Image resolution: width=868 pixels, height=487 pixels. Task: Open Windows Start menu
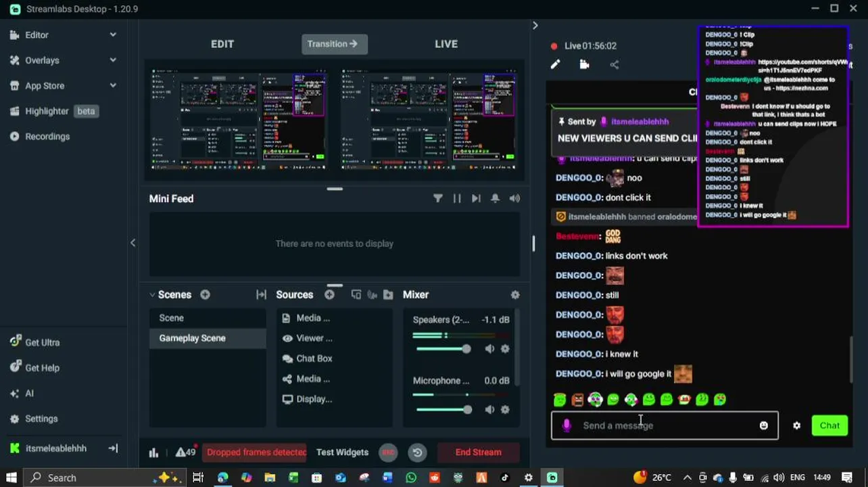[x=11, y=478]
